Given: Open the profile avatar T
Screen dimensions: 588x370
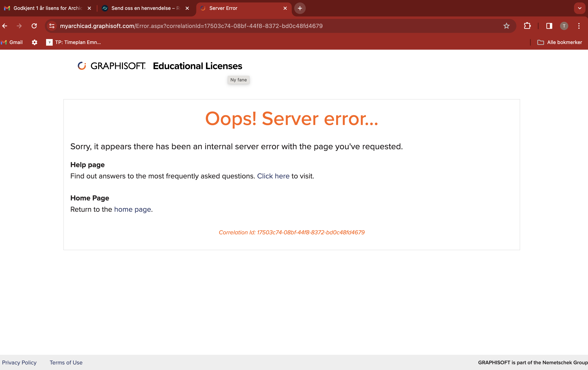Looking at the screenshot, I should [x=564, y=26].
